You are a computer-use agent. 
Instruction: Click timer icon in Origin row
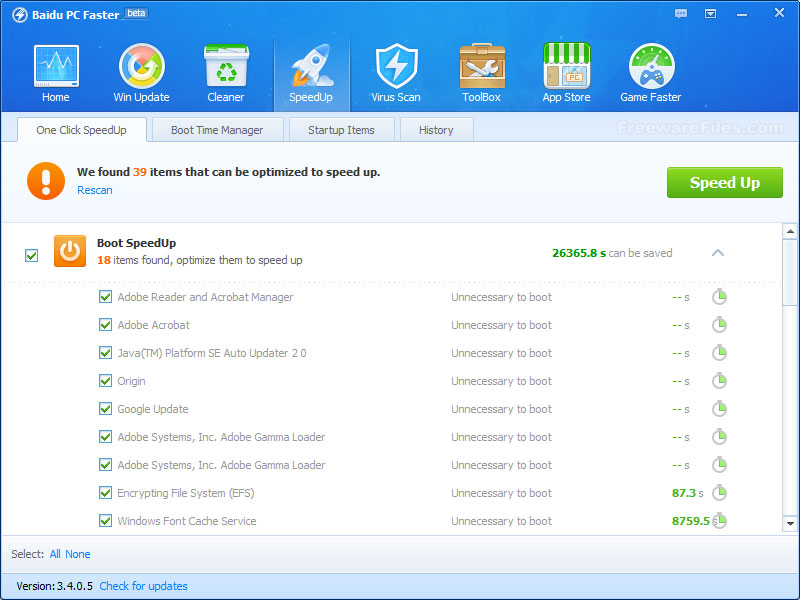coord(719,381)
